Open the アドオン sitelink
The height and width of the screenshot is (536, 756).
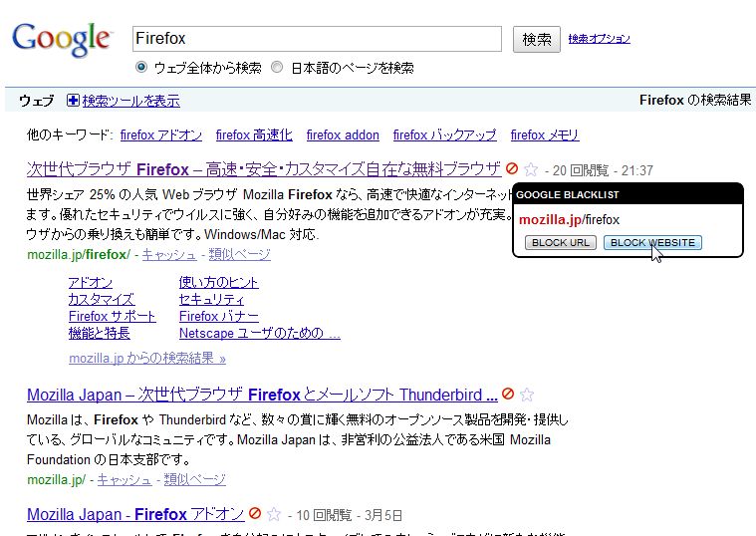coord(91,283)
